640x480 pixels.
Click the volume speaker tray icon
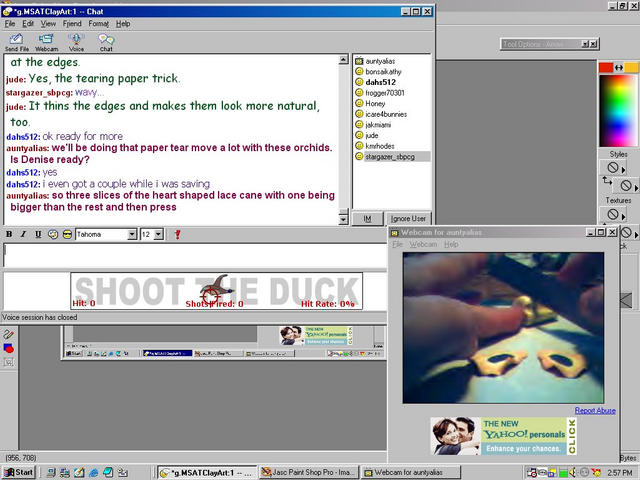point(574,472)
